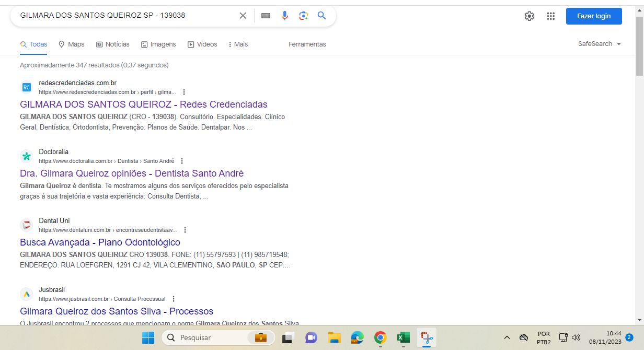Expand the Mais menu
This screenshot has height=350, width=644.
coord(238,44)
